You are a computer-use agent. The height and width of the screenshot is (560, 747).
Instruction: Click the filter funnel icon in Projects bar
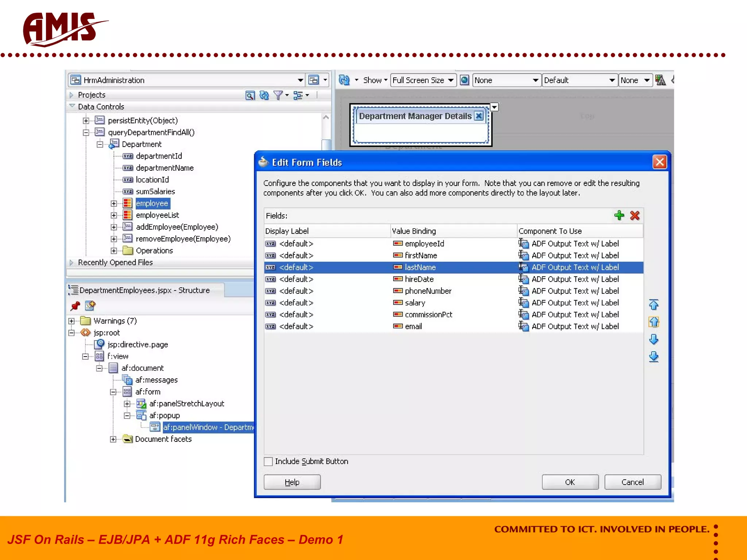(278, 95)
